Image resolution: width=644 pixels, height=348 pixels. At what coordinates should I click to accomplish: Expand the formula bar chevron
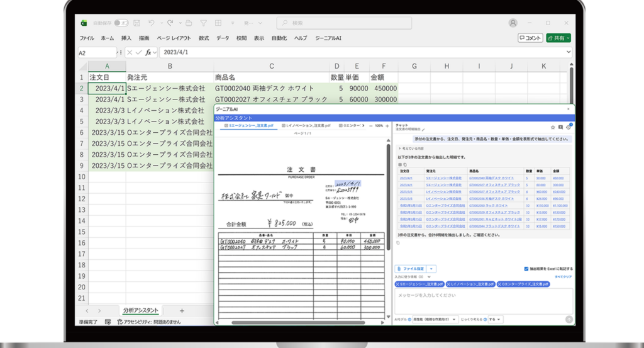(569, 52)
